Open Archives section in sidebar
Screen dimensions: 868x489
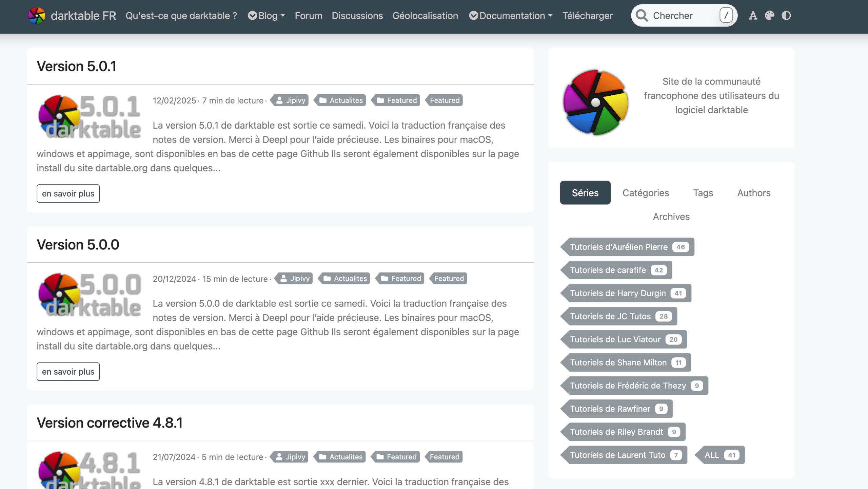(x=671, y=217)
